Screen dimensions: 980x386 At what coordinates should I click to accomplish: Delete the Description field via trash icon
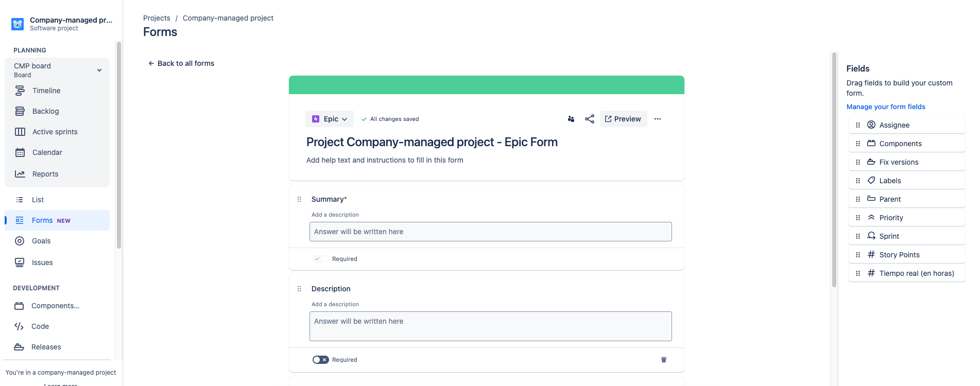[664, 360]
